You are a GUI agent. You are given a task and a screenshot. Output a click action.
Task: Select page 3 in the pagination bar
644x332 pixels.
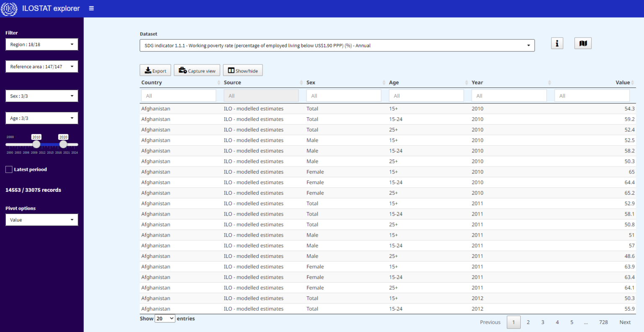pos(543,322)
